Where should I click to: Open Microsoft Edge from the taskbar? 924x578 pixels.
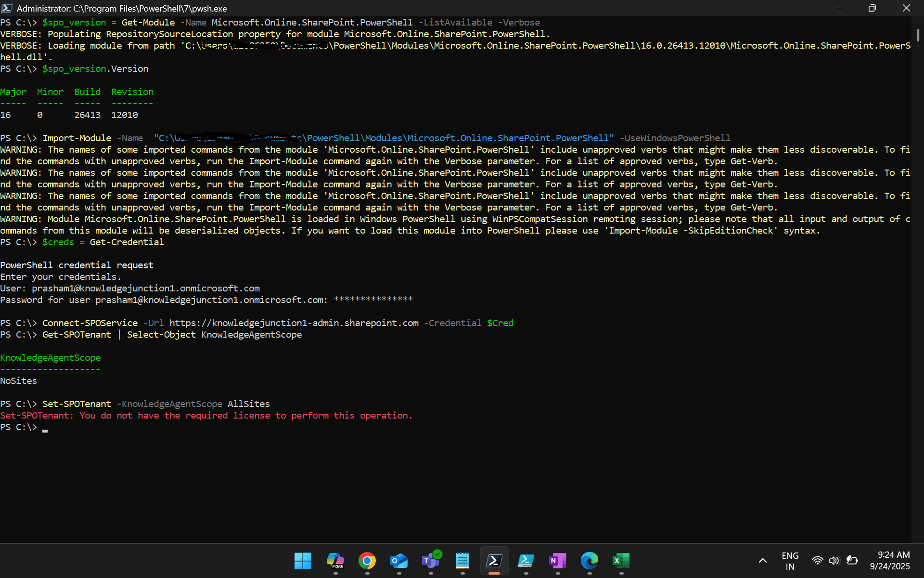[x=590, y=562]
